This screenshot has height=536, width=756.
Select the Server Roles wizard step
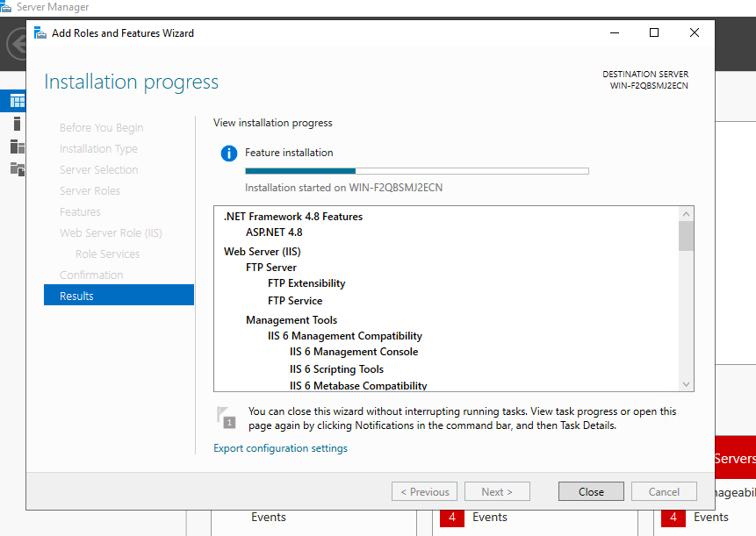click(90, 190)
